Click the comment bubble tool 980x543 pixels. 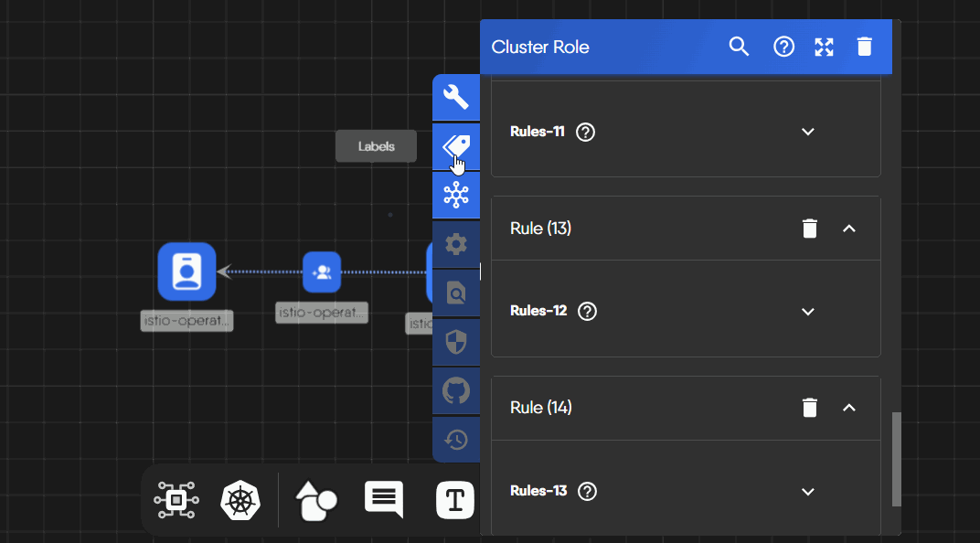tap(384, 500)
